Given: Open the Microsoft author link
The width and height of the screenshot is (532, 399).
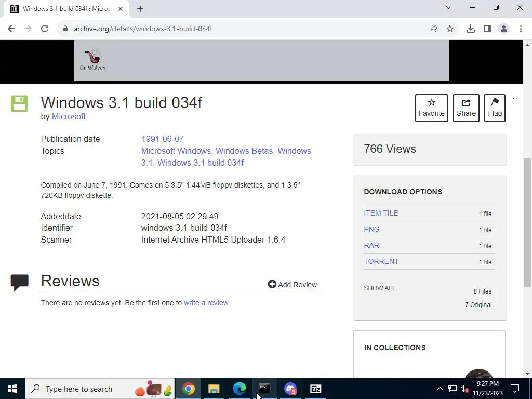Looking at the screenshot, I should point(69,116).
